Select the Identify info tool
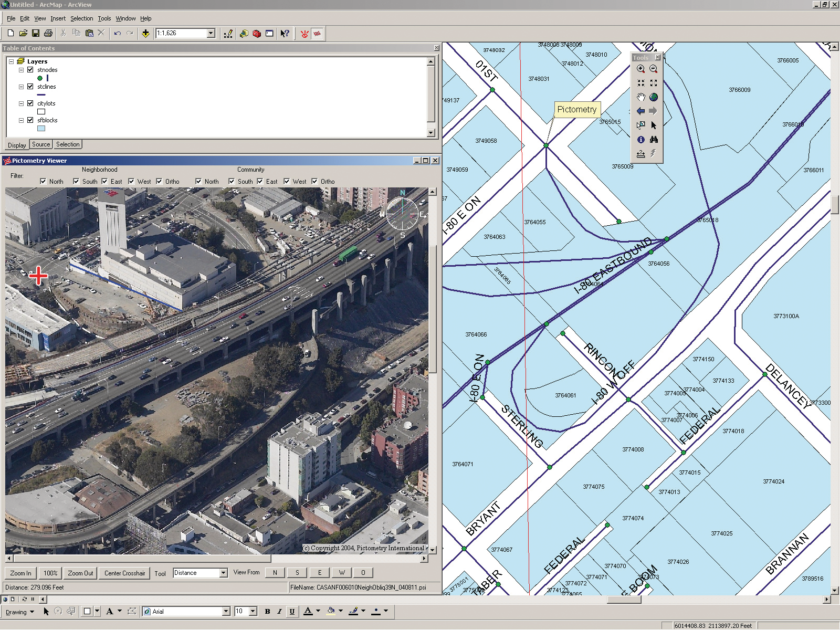Screen dimensions: 840x630 pyautogui.click(x=640, y=139)
